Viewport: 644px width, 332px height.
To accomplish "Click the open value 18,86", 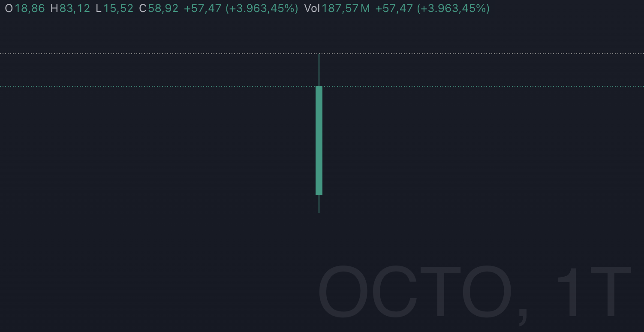I will point(30,8).
